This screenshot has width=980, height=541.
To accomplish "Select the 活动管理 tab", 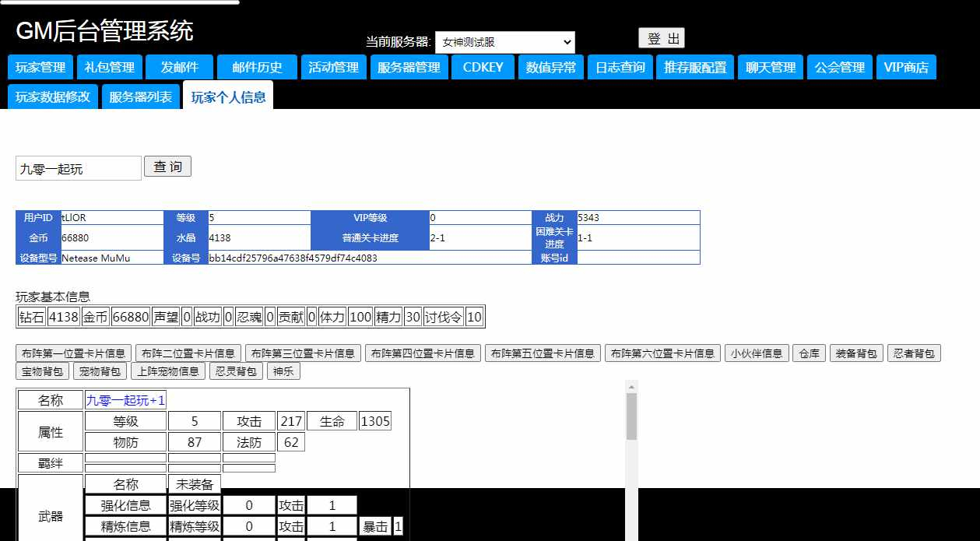I will [333, 68].
